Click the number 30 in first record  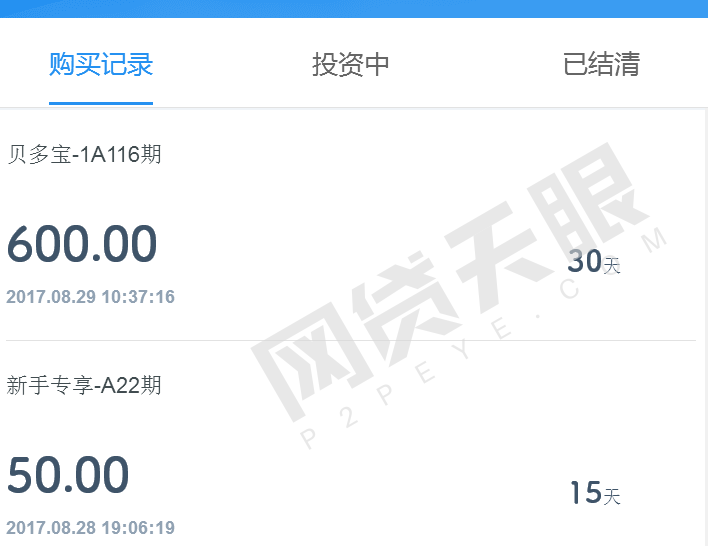coord(585,261)
